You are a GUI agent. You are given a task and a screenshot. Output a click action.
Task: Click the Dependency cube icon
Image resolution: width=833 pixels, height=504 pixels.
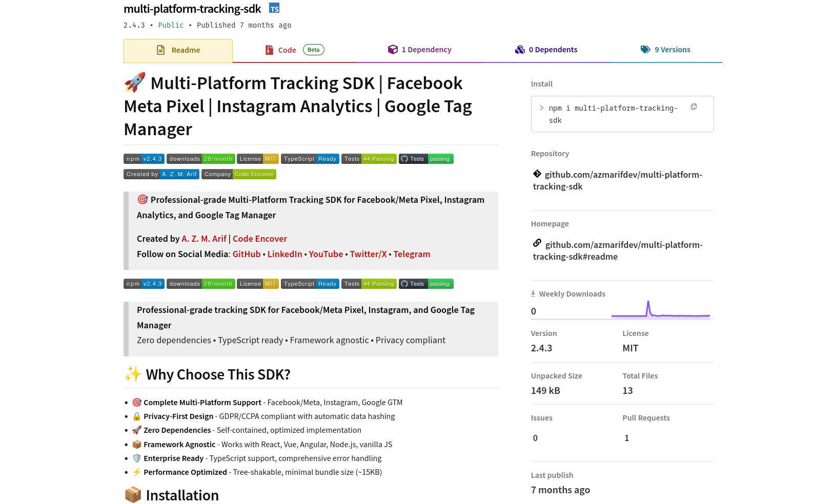(393, 50)
